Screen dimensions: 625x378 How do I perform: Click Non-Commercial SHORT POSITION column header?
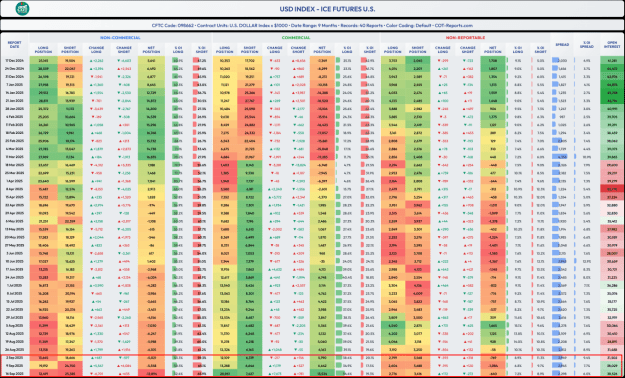coord(69,49)
